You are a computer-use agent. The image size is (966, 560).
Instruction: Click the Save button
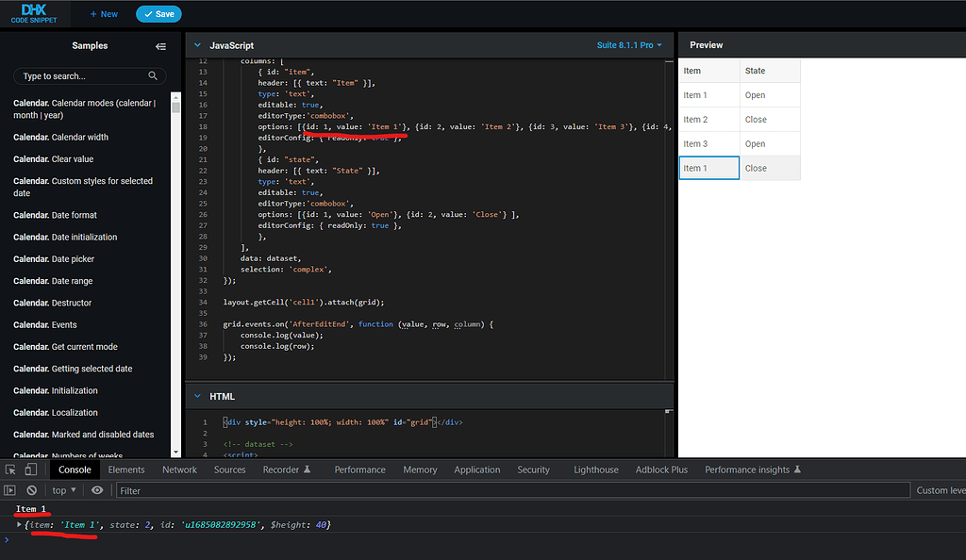[158, 13]
